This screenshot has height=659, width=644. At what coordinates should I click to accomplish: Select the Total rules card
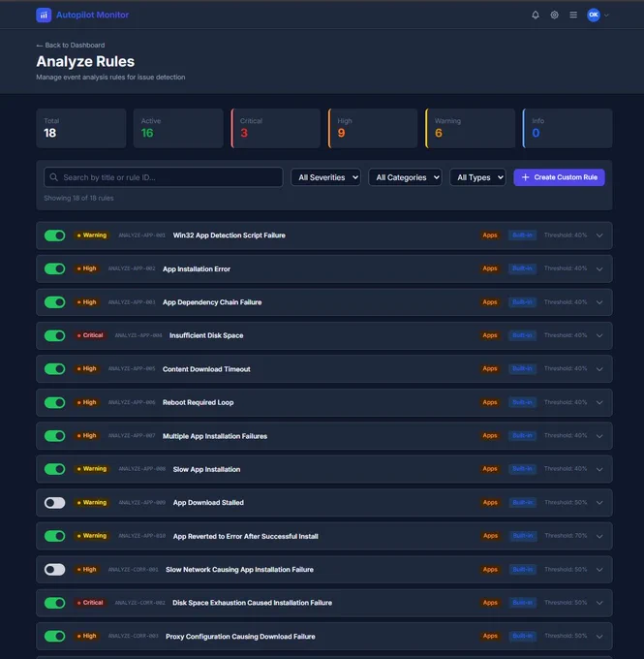[x=81, y=128]
